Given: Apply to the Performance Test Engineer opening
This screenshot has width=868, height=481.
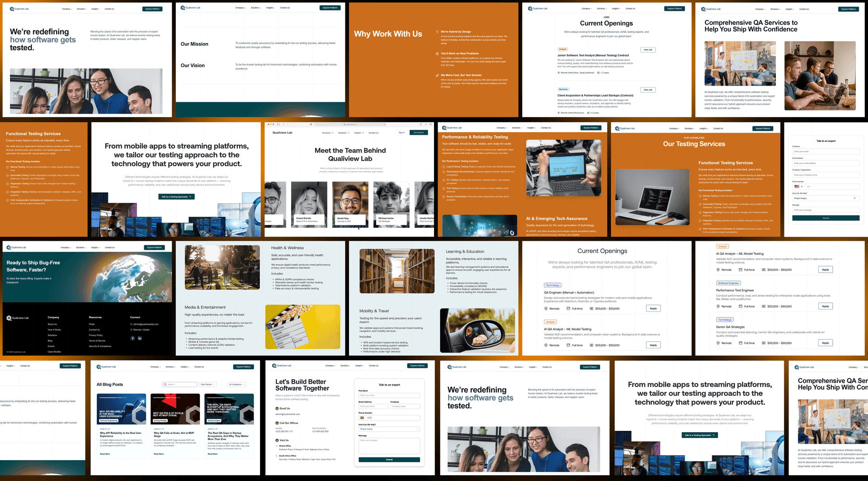Looking at the screenshot, I should point(826,306).
